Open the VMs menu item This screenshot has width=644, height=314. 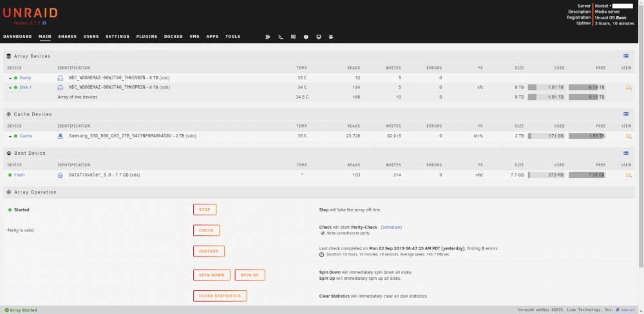[194, 37]
